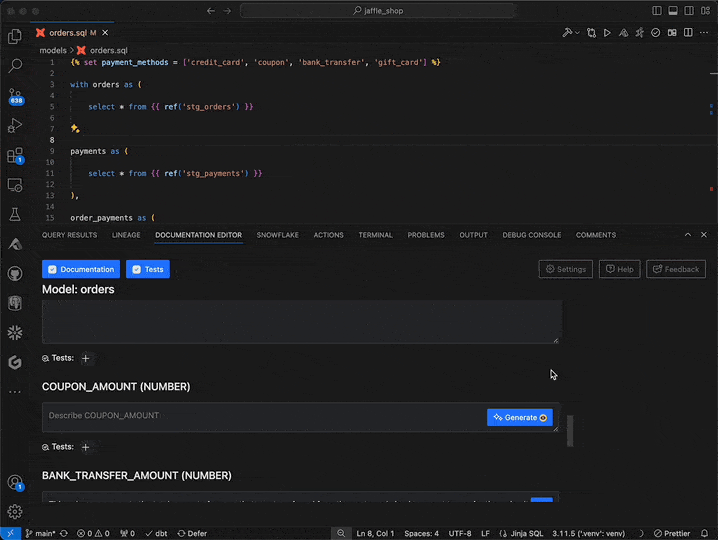
Task: Click the checkmark circle icon in editor toolbar
Action: [656, 33]
